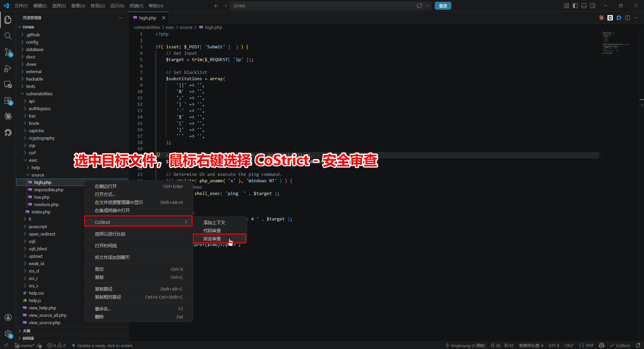Click 'Update is ready' restart notice
The image size is (644, 349).
click(105, 346)
